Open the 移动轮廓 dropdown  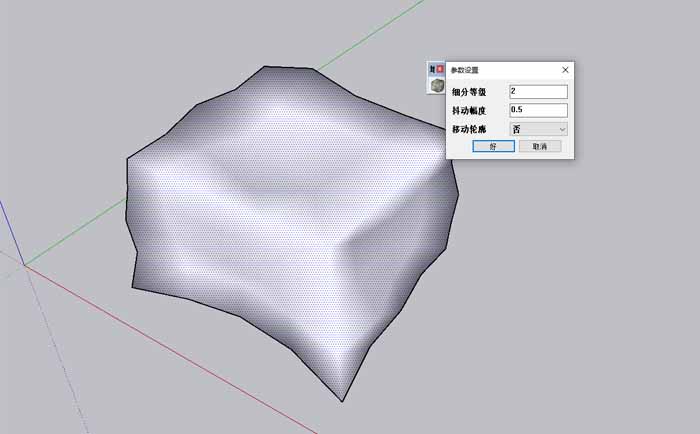(x=538, y=129)
